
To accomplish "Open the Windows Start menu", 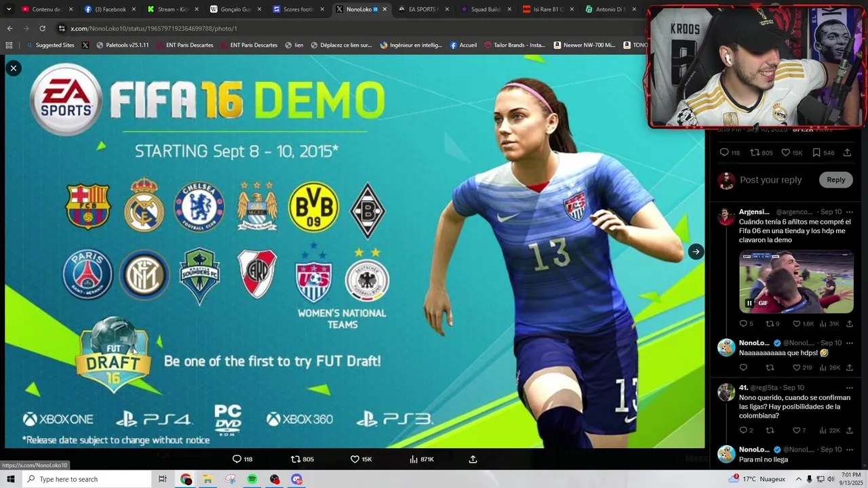I will [x=10, y=479].
